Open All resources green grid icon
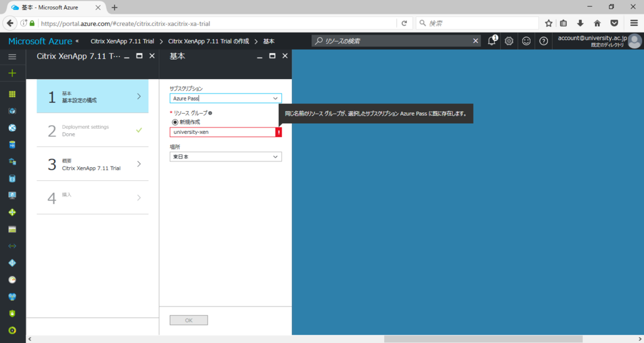Image resolution: width=644 pixels, height=343 pixels. [13, 94]
